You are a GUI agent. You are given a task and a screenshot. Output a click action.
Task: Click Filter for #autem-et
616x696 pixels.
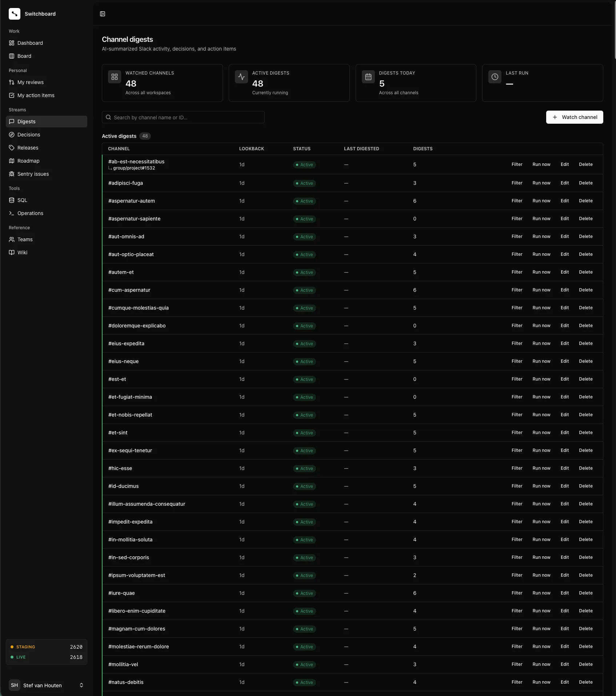(517, 272)
